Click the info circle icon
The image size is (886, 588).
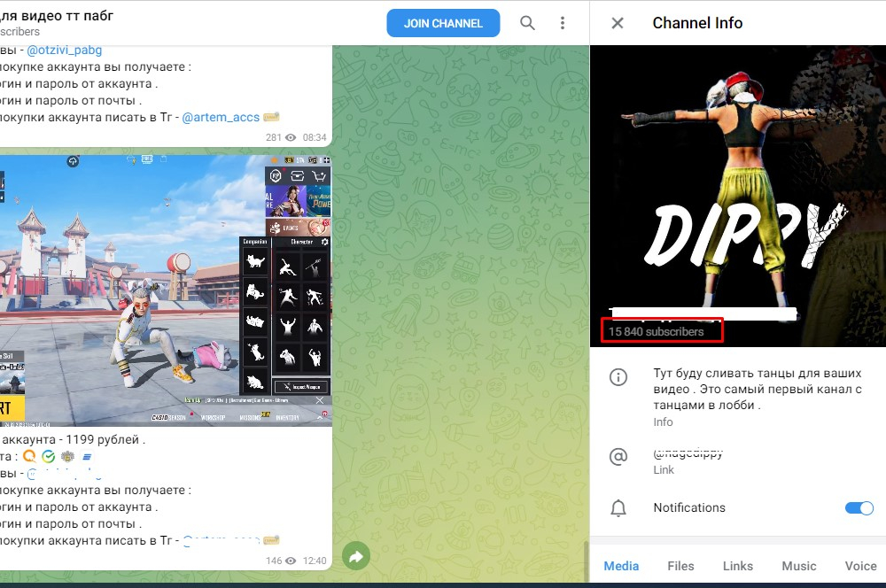tap(618, 376)
